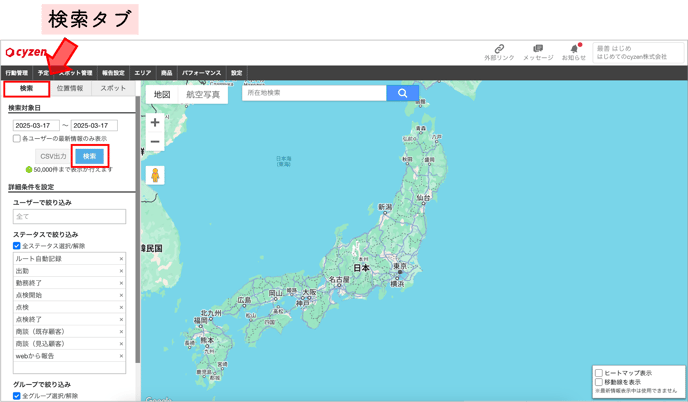
Task: Select the Street View pegman icon
Action: click(x=155, y=175)
